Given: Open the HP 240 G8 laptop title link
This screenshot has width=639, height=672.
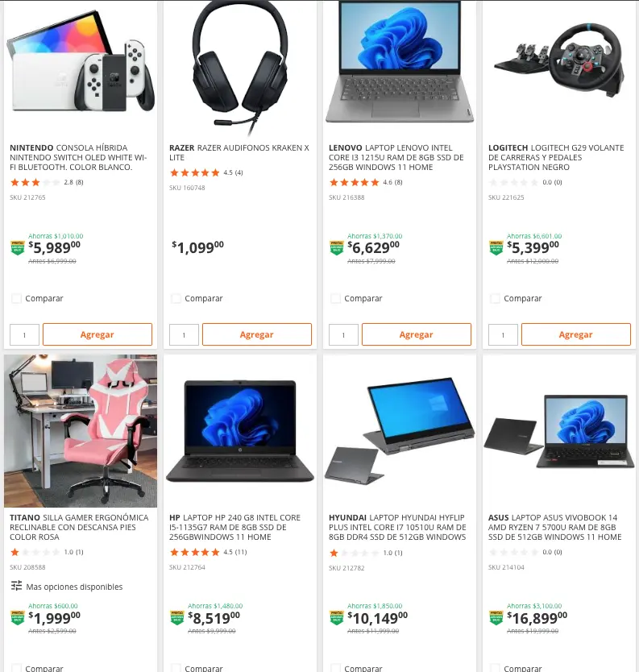Looking at the screenshot, I should click(x=234, y=527).
